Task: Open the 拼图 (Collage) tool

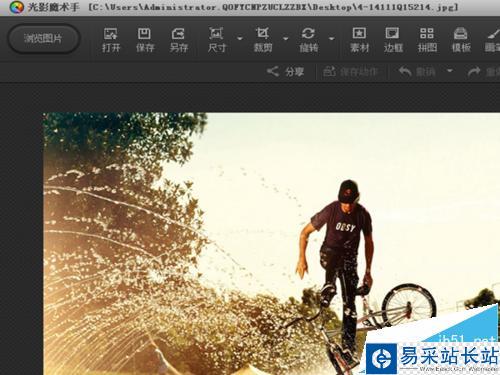Action: point(427,40)
